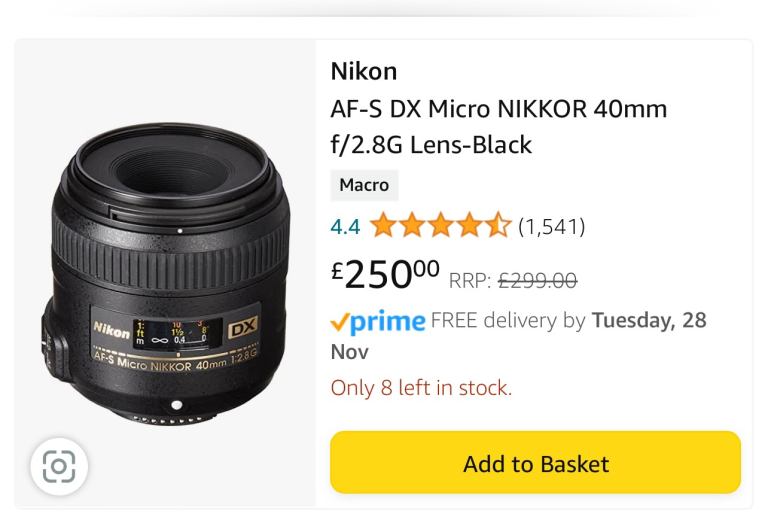Open the AF-S DX Micro NIKKOR product title
768x517 pixels.
(498, 126)
